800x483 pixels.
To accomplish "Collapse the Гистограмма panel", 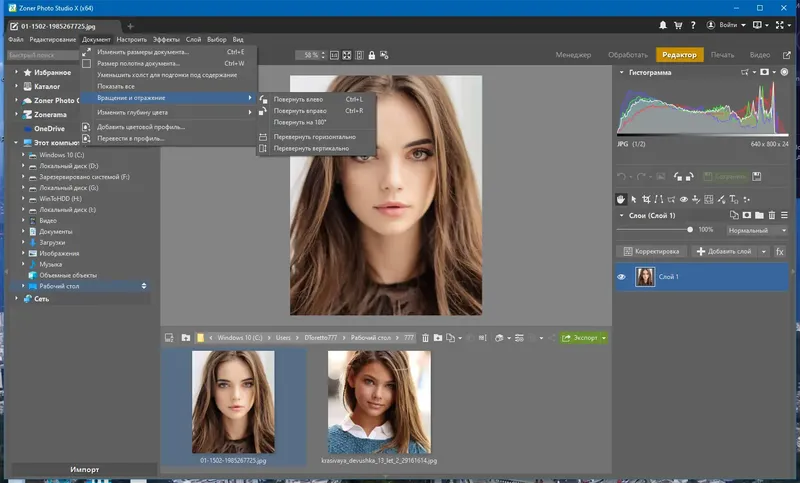I will (x=621, y=73).
